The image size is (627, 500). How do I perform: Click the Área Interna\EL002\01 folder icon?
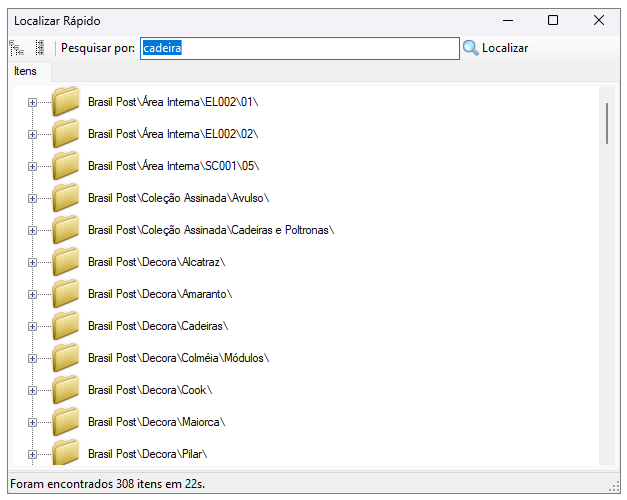66,102
